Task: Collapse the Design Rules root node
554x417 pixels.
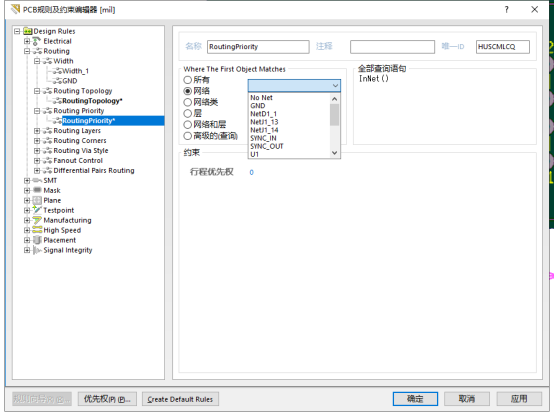Action: click(x=17, y=31)
